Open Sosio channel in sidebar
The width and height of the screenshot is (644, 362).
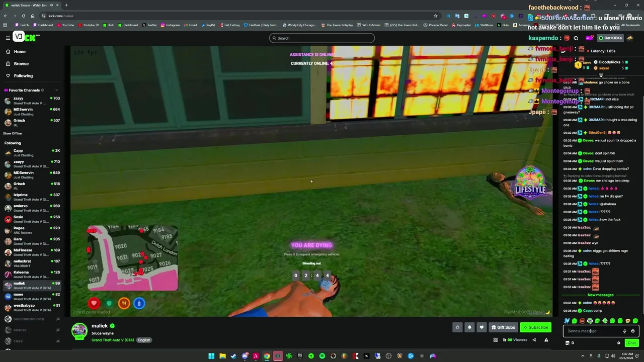point(31,219)
